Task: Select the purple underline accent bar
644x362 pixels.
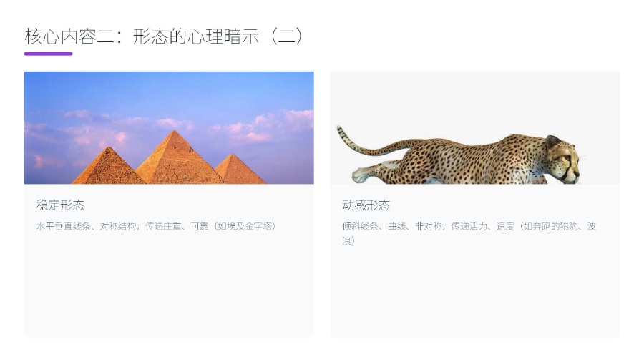Action: pos(49,54)
